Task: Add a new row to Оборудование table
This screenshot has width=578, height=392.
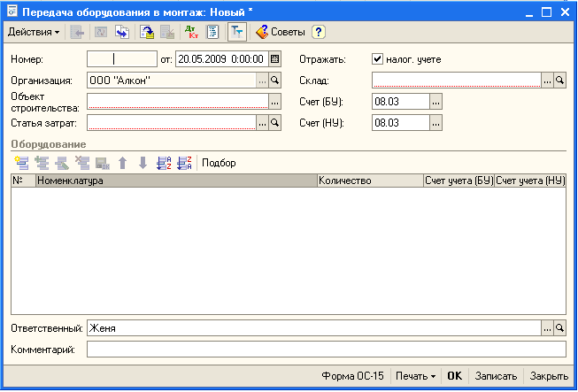Action: point(22,163)
